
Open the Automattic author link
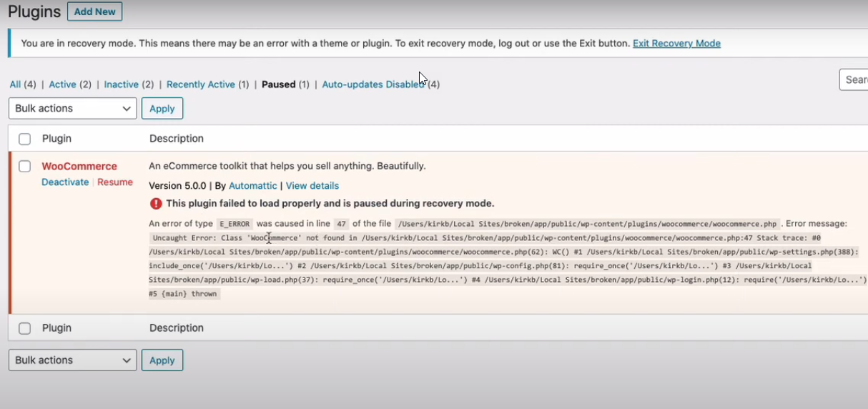(x=252, y=186)
